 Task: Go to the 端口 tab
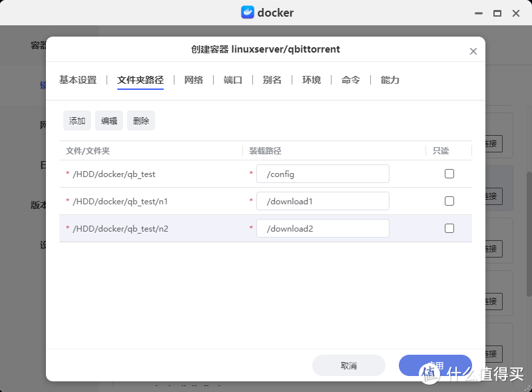(233, 80)
